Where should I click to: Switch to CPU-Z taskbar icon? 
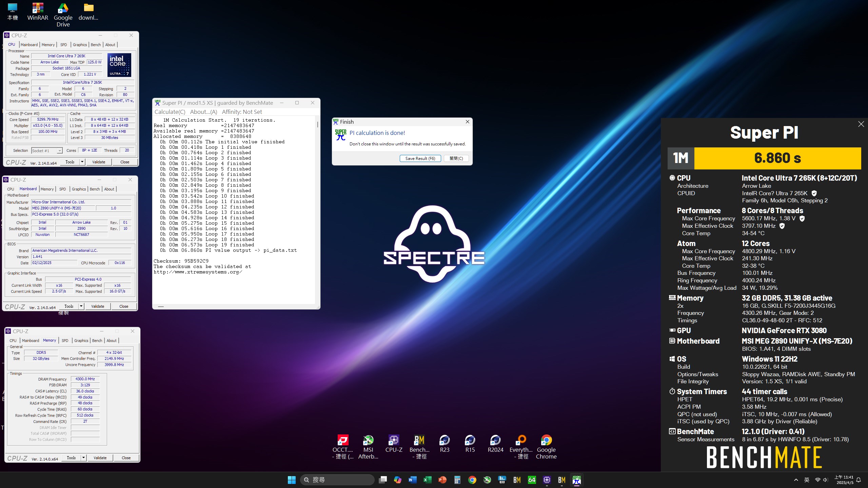(x=547, y=480)
